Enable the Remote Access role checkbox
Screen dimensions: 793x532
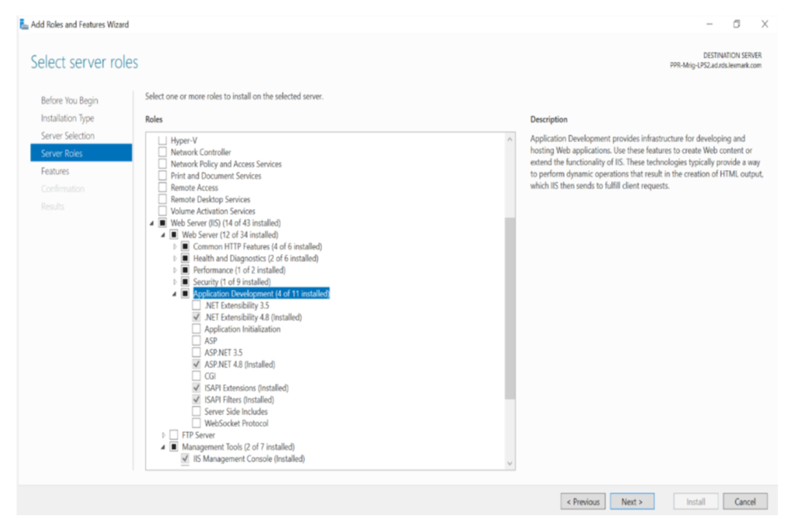pos(163,188)
